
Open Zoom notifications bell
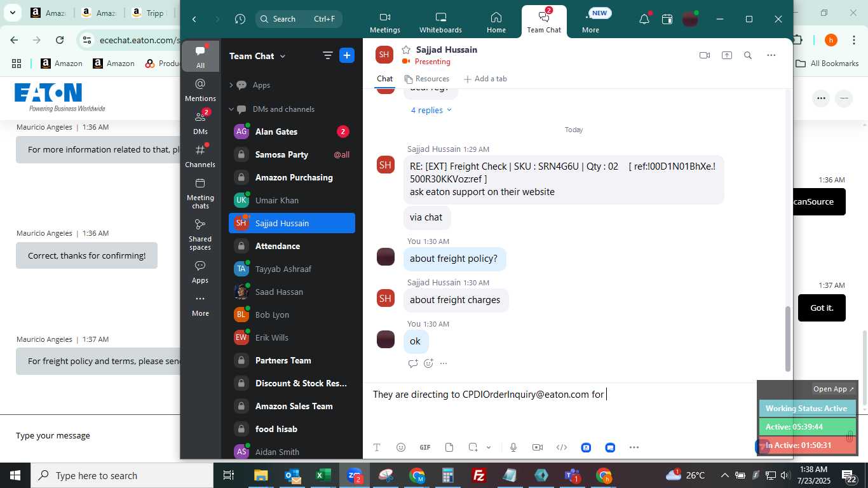[x=644, y=19]
